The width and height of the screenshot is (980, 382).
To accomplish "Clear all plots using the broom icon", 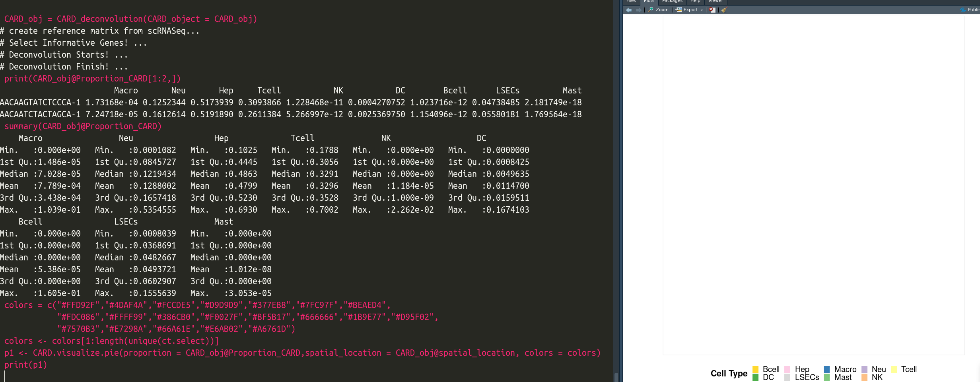I will tap(724, 10).
